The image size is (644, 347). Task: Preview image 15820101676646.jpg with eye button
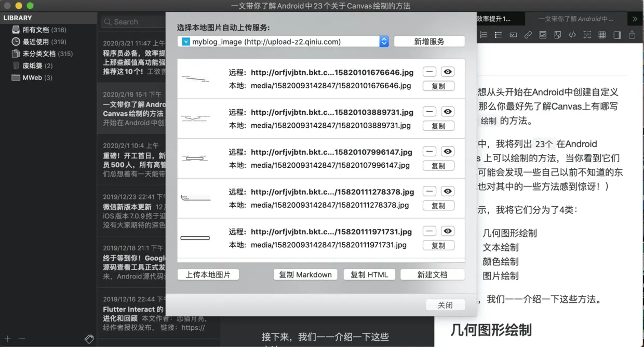click(448, 72)
